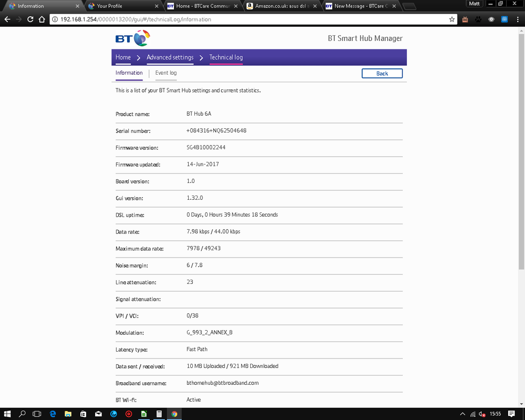Switch to the Your Profile tab
This screenshot has height=420, width=525.
[x=122, y=6]
